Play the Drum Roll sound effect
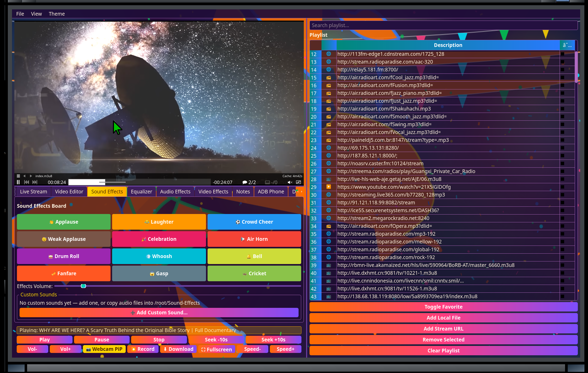 64,256
